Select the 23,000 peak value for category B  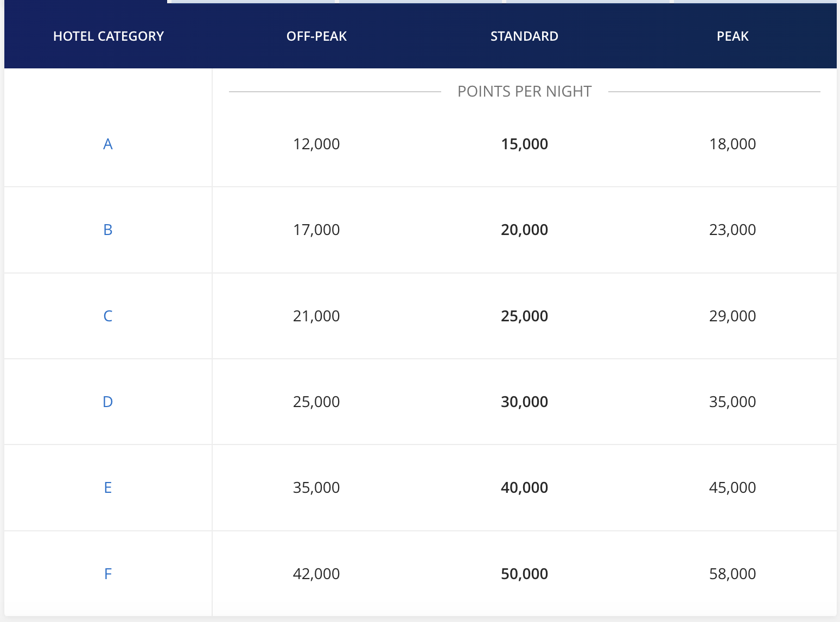tap(733, 230)
